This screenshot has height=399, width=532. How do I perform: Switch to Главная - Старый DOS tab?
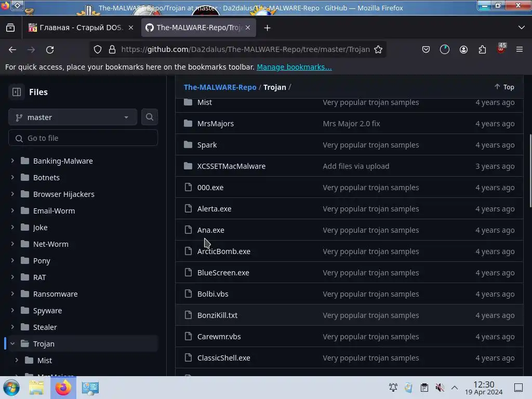[81, 28]
